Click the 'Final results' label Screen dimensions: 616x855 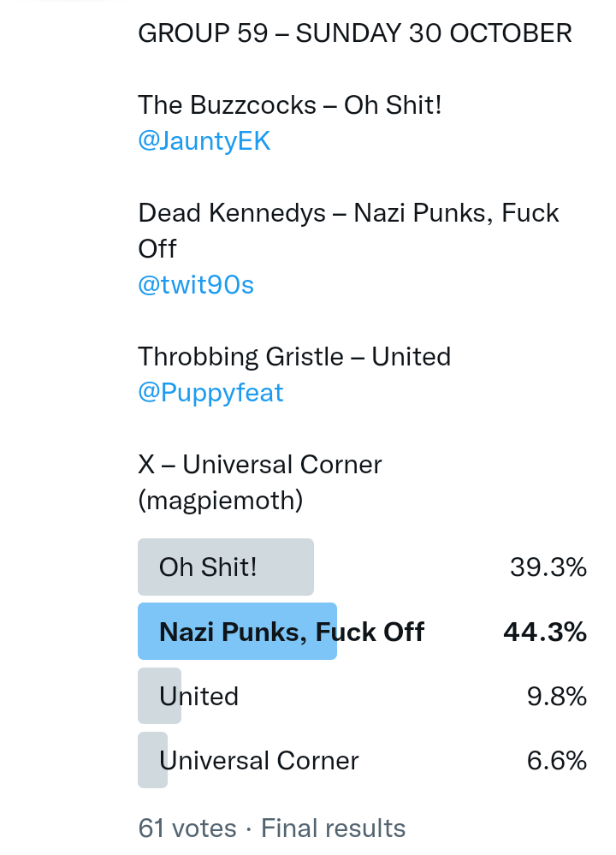click(x=333, y=828)
